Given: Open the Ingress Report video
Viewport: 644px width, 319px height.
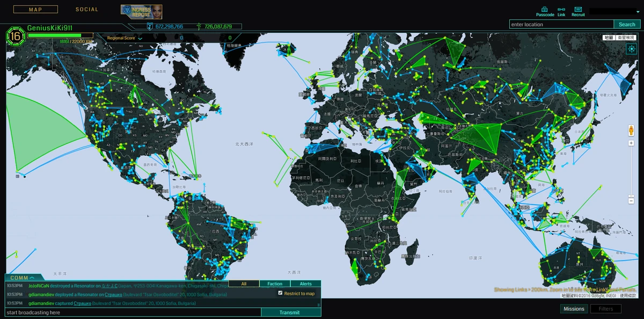Looking at the screenshot, I should point(141,11).
